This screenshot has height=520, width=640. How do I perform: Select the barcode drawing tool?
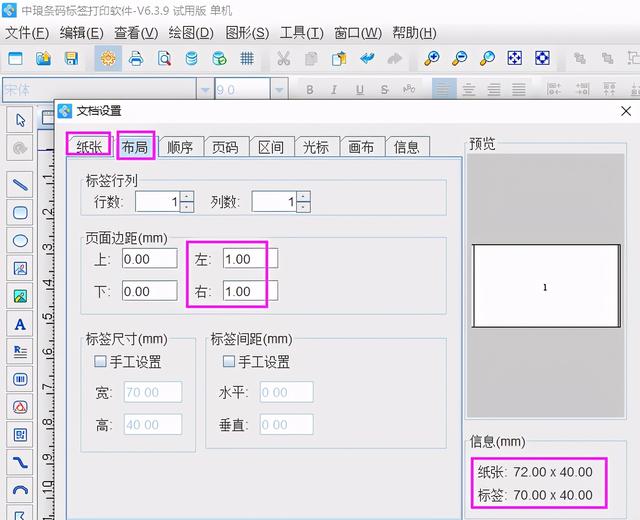coord(20,379)
